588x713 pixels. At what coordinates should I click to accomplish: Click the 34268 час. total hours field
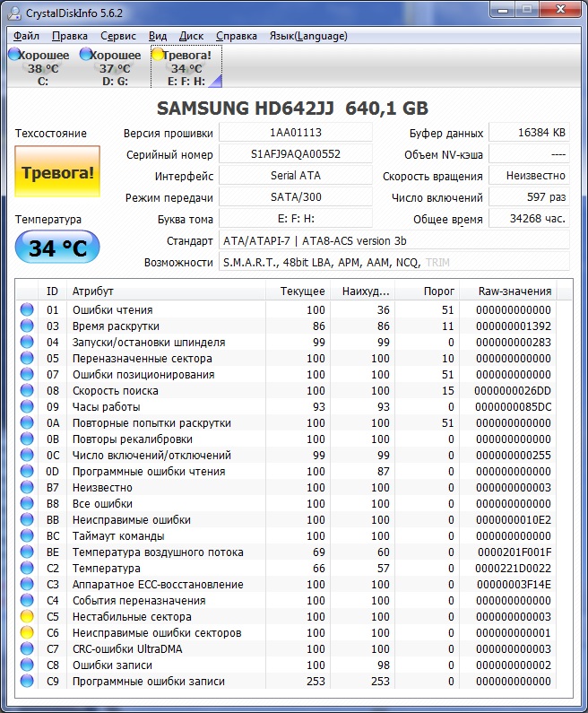click(529, 219)
